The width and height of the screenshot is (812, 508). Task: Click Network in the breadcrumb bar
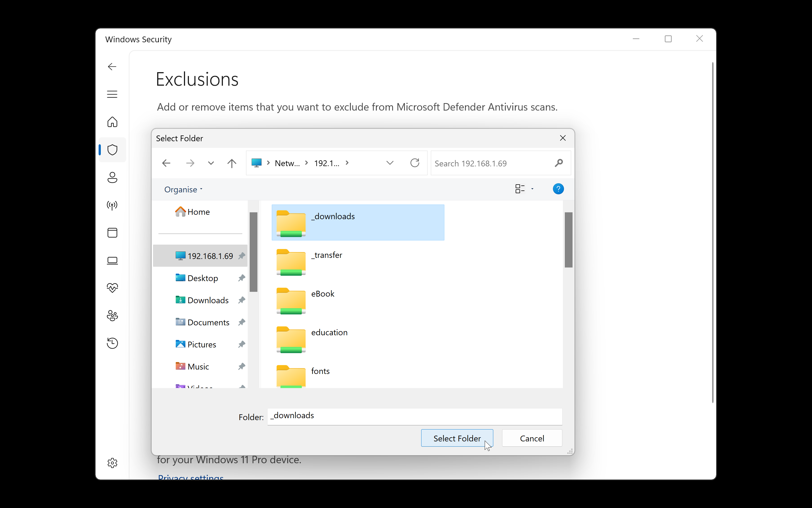[287, 163]
